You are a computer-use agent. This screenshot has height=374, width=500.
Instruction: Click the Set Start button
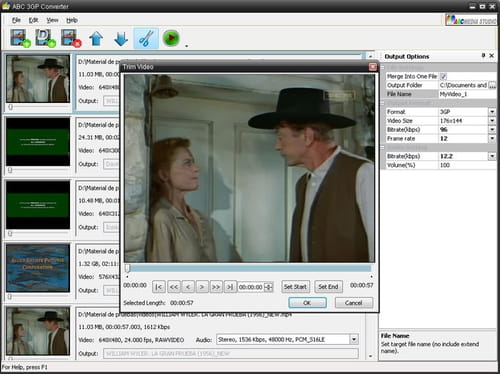(x=295, y=287)
